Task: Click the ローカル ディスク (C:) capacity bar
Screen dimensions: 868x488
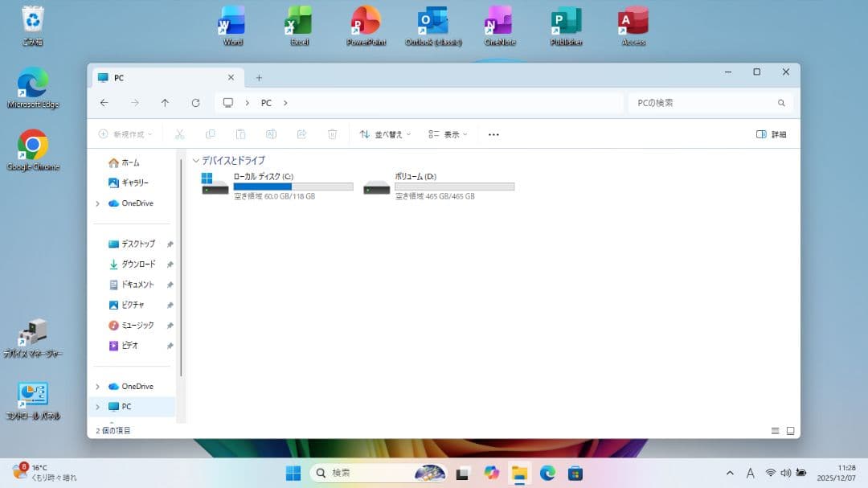Action: click(293, 187)
